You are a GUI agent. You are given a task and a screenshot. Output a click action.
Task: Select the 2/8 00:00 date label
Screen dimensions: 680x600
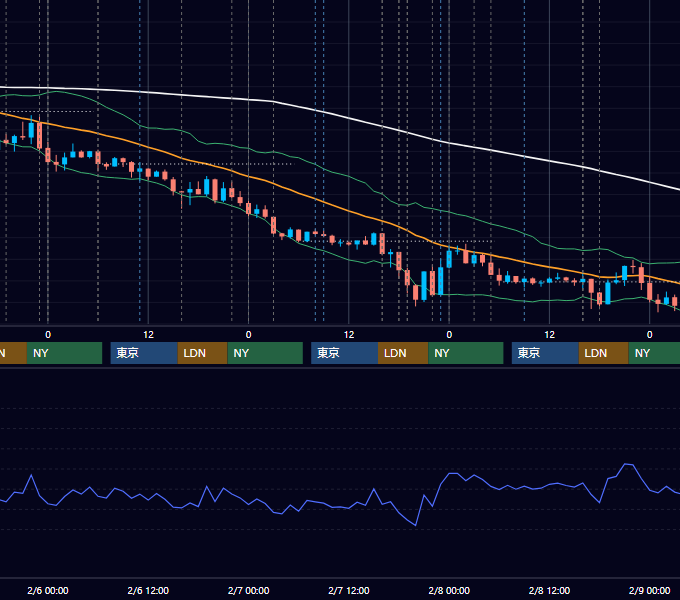coord(449,590)
